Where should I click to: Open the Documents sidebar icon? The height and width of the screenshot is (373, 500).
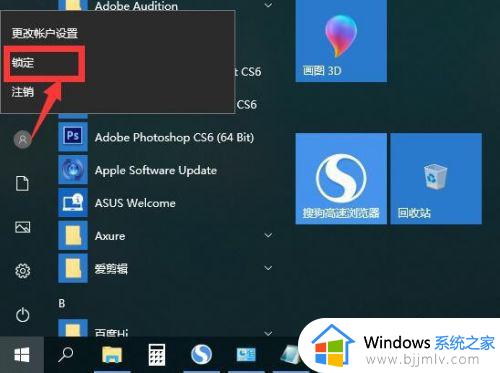22,183
